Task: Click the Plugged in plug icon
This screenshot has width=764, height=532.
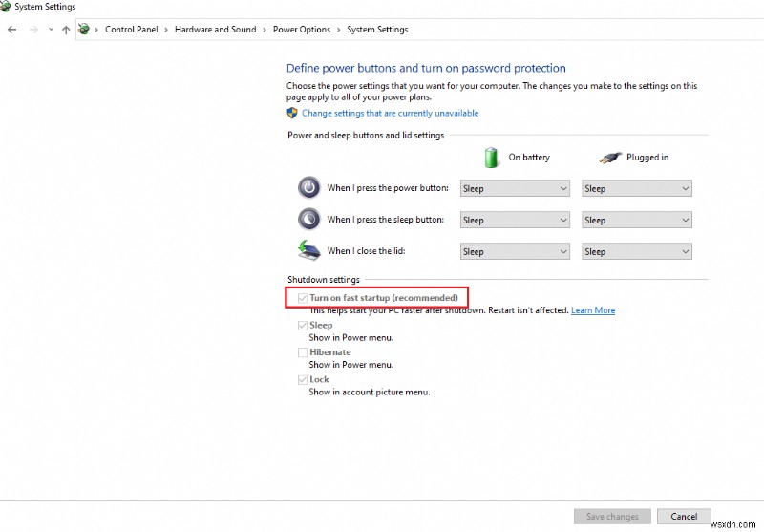Action: 610,158
